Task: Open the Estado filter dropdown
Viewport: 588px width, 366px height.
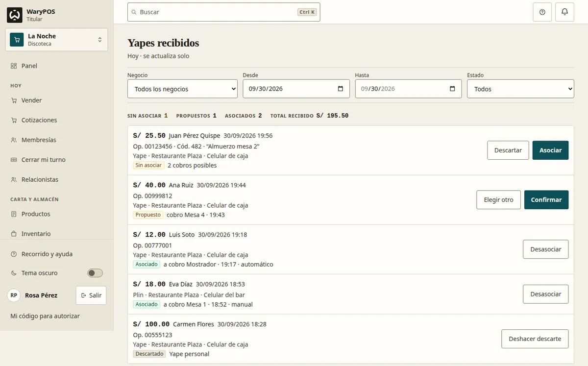Action: 520,89
